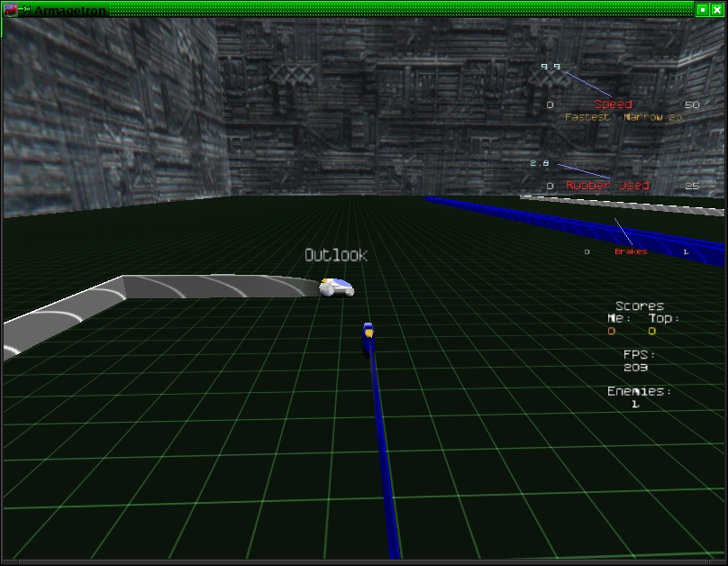Click the Armagetron app icon in title bar
The image size is (728, 566).
tap(11, 10)
